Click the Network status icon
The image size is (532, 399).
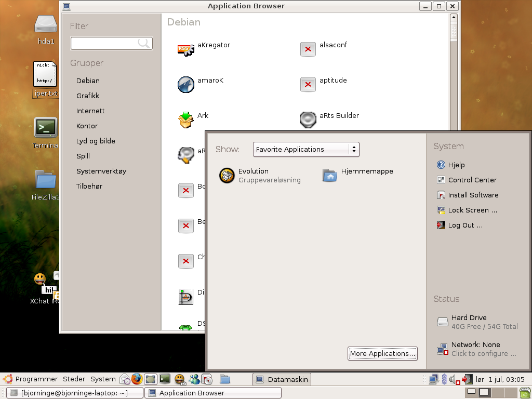[443, 349]
